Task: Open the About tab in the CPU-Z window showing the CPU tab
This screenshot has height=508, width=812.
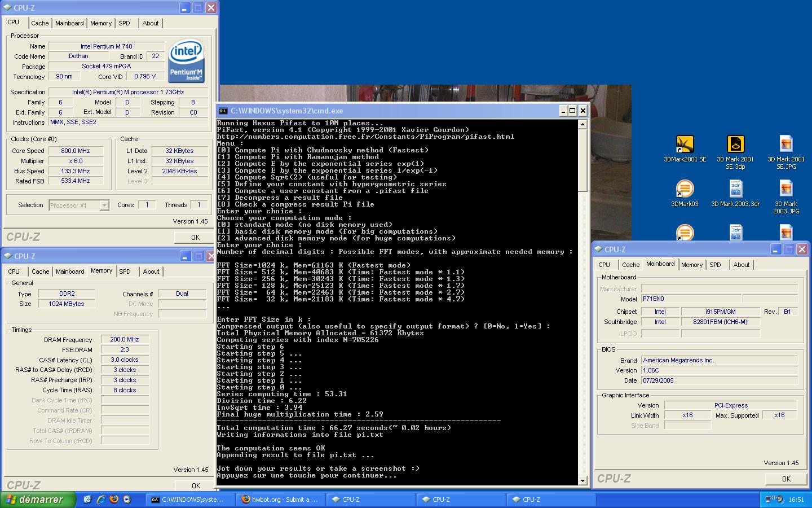Action: click(x=151, y=23)
